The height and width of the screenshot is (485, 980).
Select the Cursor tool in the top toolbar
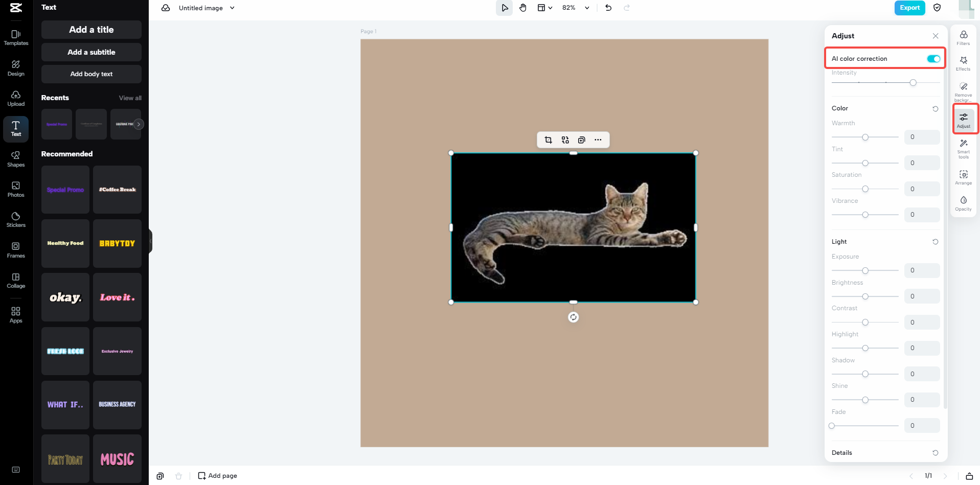point(504,8)
